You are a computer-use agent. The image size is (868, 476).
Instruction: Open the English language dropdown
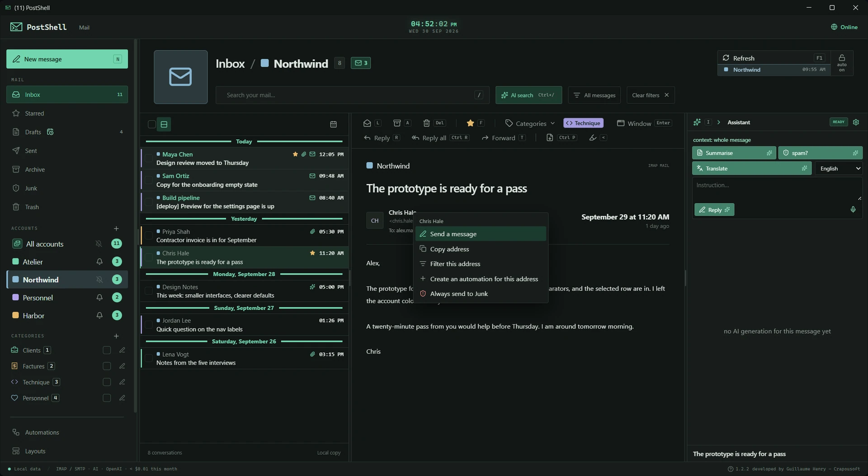point(839,168)
